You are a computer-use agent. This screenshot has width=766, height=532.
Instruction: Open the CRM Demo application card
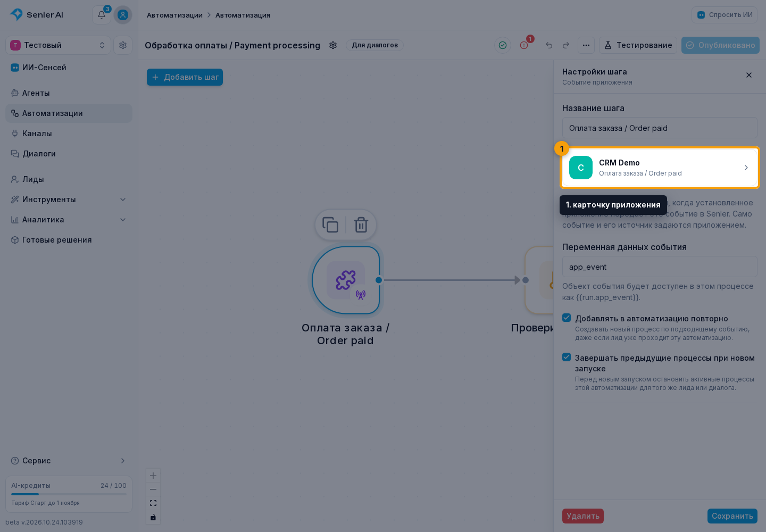pyautogui.click(x=660, y=168)
